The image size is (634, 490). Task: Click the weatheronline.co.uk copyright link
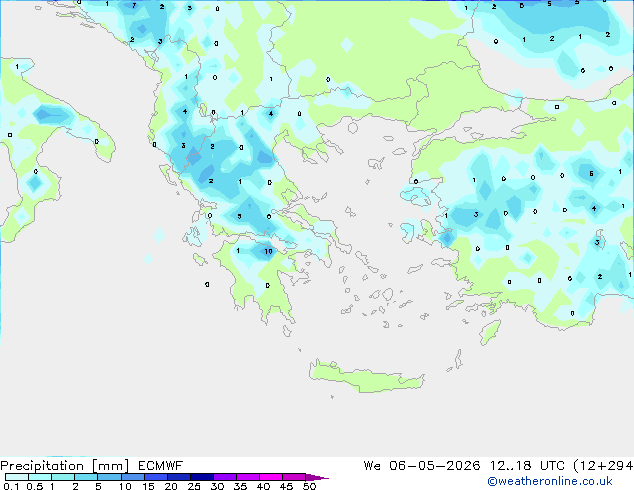click(549, 481)
